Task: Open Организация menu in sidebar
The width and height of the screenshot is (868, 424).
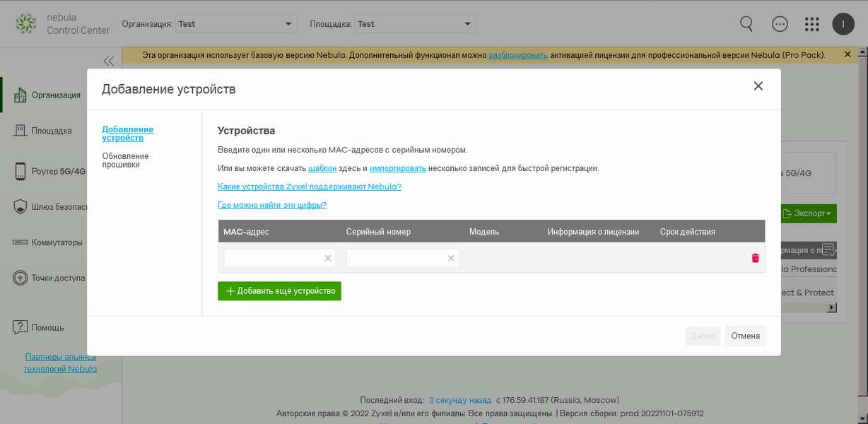Action: coord(56,95)
